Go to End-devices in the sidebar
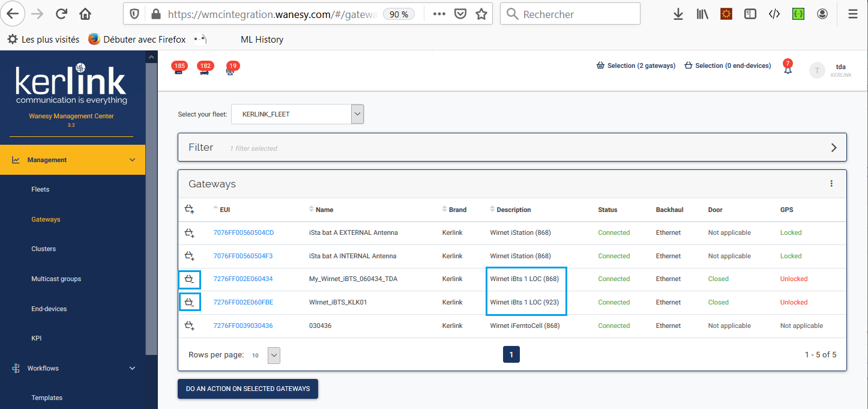 tap(49, 309)
